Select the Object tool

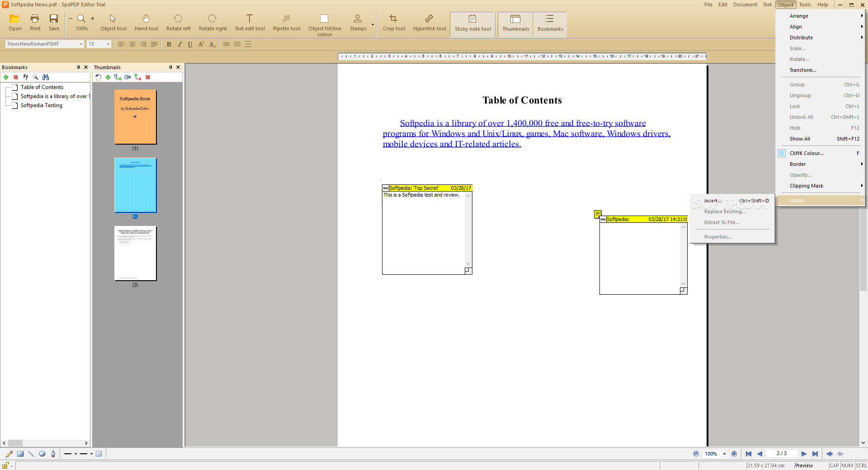[x=113, y=23]
